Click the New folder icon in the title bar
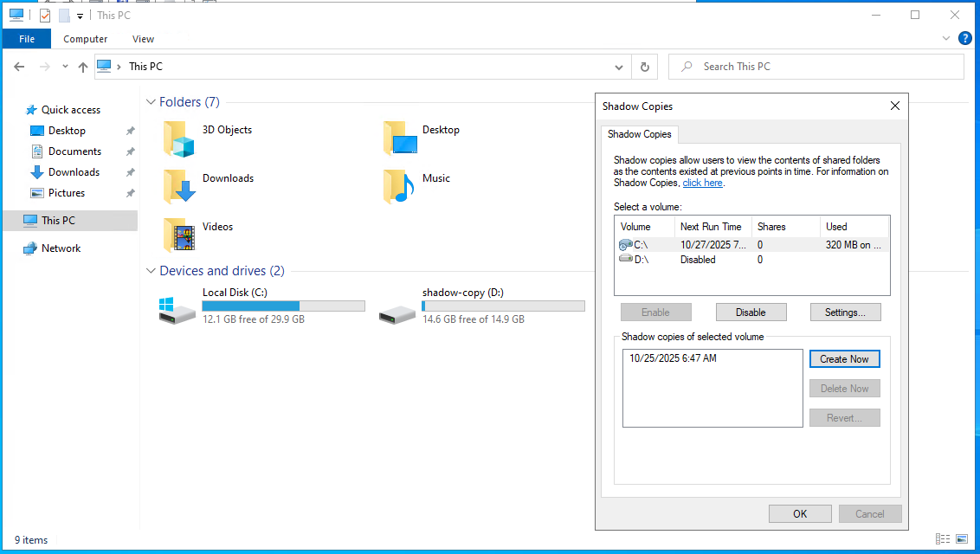The image size is (980, 554). coord(64,16)
